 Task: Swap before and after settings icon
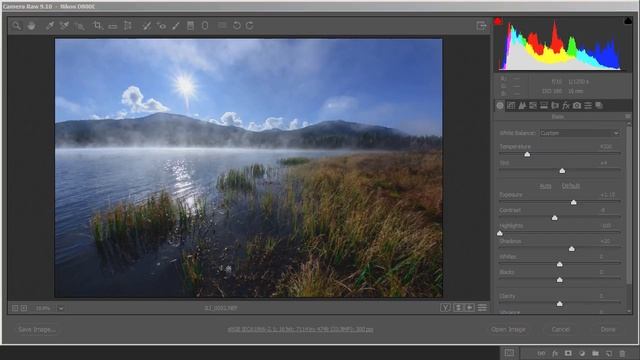click(458, 308)
